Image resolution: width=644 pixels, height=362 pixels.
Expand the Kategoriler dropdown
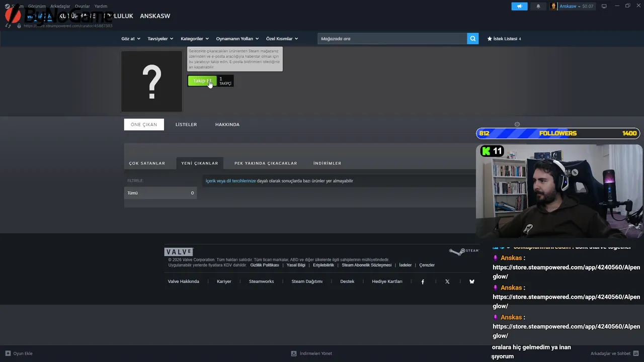[195, 39]
